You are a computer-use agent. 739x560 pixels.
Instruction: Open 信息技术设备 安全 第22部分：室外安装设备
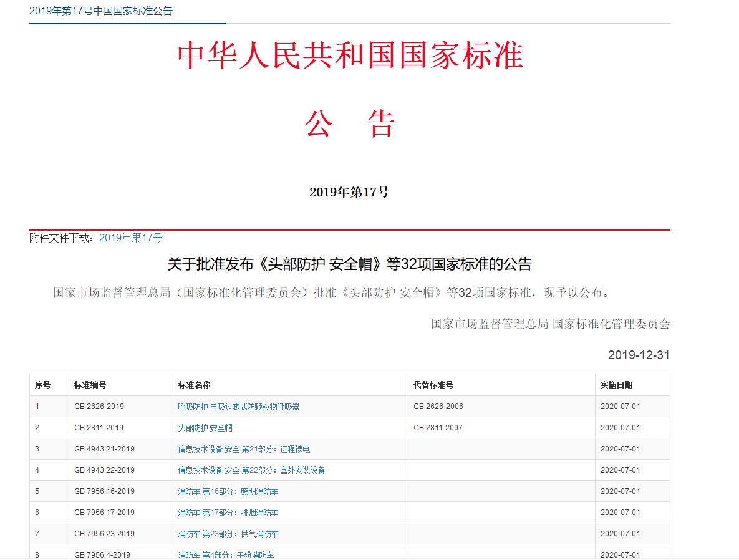(x=251, y=470)
